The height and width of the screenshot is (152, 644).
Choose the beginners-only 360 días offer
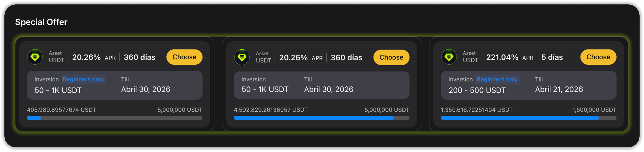[x=184, y=57]
